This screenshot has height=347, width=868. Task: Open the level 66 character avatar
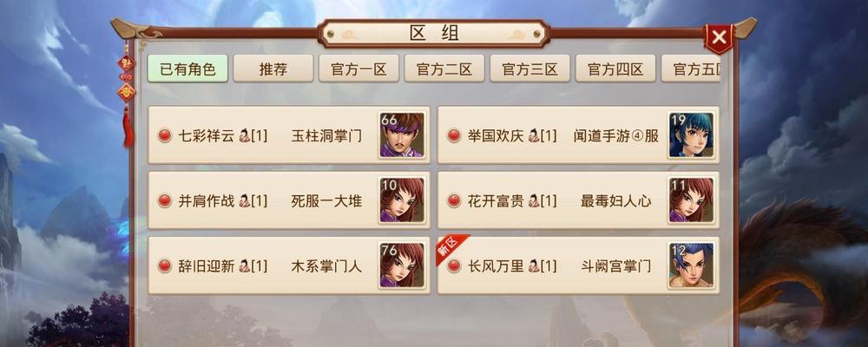(x=402, y=135)
